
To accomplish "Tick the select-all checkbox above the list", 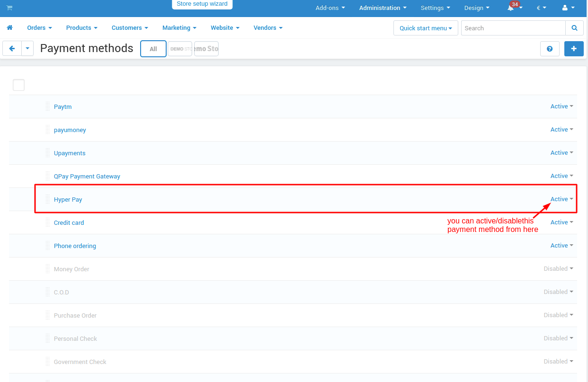I will click(x=18, y=85).
